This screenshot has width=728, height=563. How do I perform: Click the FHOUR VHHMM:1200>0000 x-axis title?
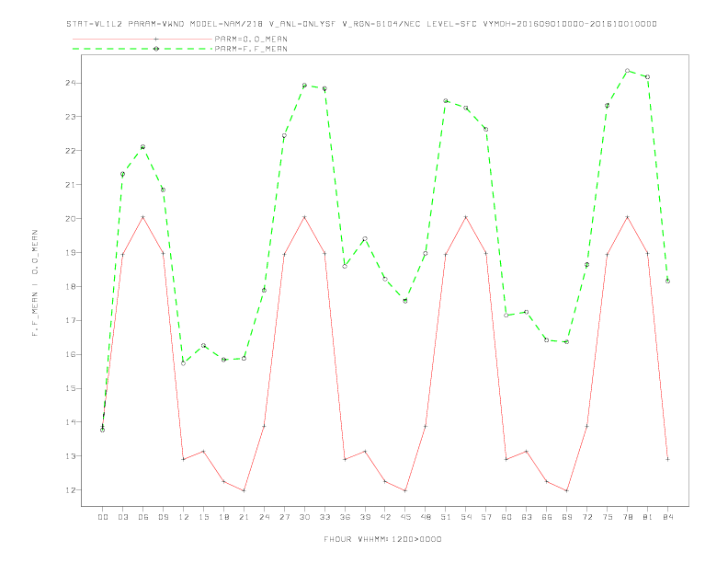tap(382, 539)
